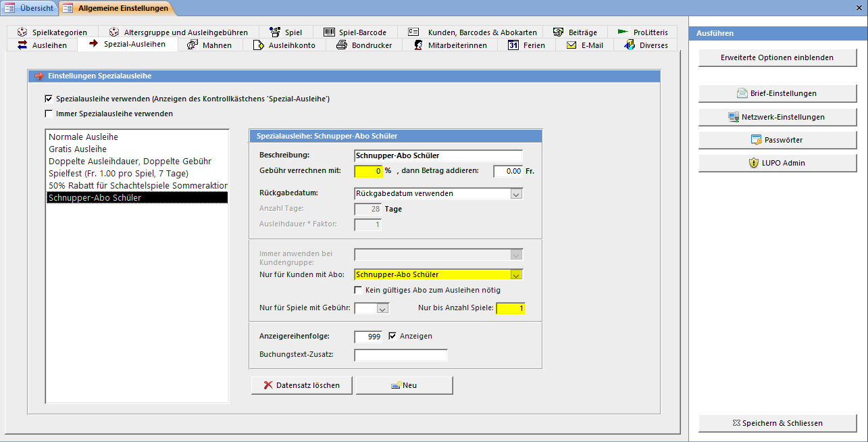Open the Rückgabedatum dropdown
Viewport: 868px width, 442px height.
(517, 194)
